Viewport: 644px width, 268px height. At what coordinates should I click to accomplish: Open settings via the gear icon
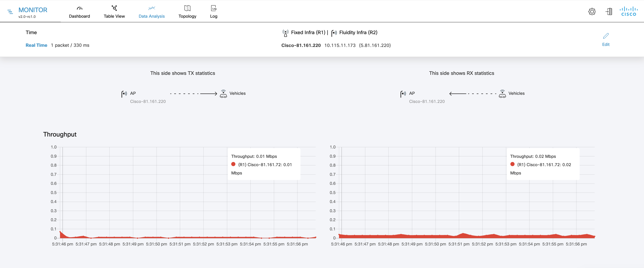(592, 11)
